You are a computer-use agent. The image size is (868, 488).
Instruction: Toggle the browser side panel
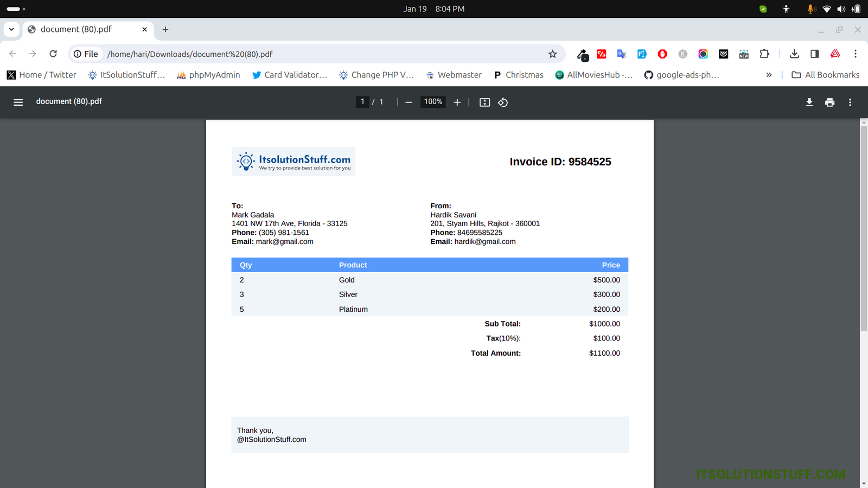tap(814, 54)
